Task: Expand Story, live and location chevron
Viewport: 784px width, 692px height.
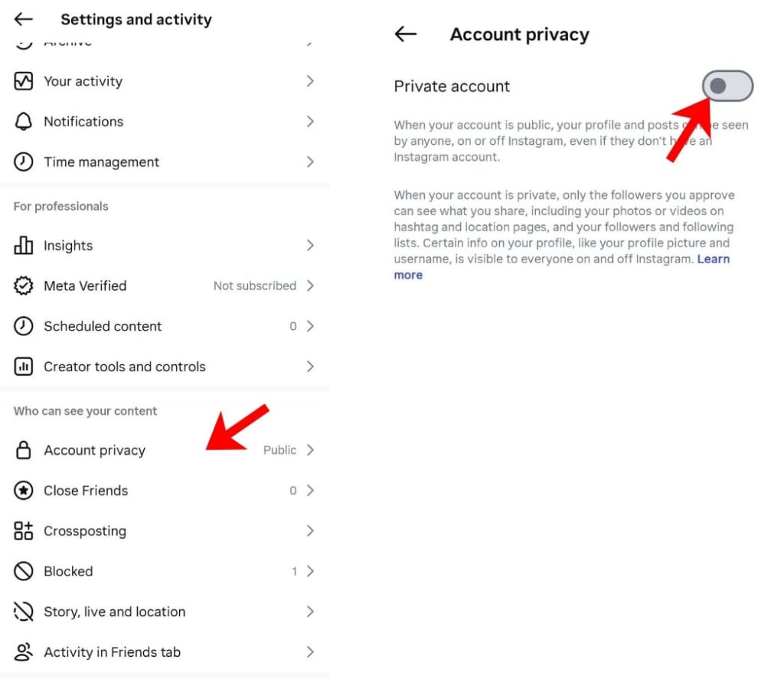Action: 310,612
